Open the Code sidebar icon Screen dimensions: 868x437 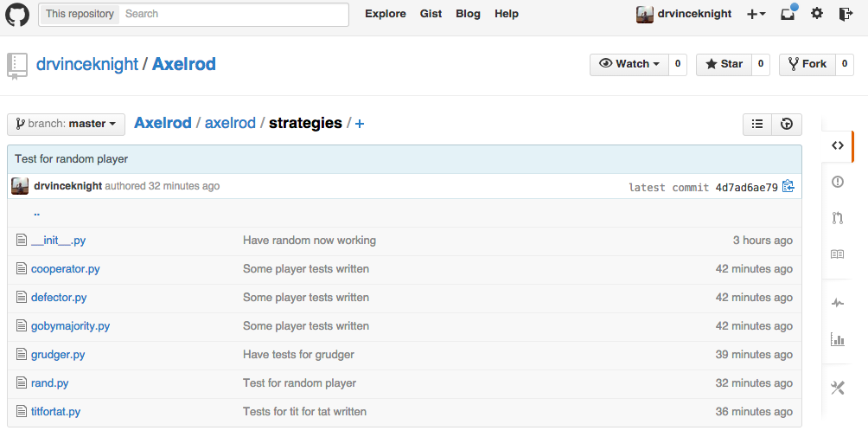838,145
